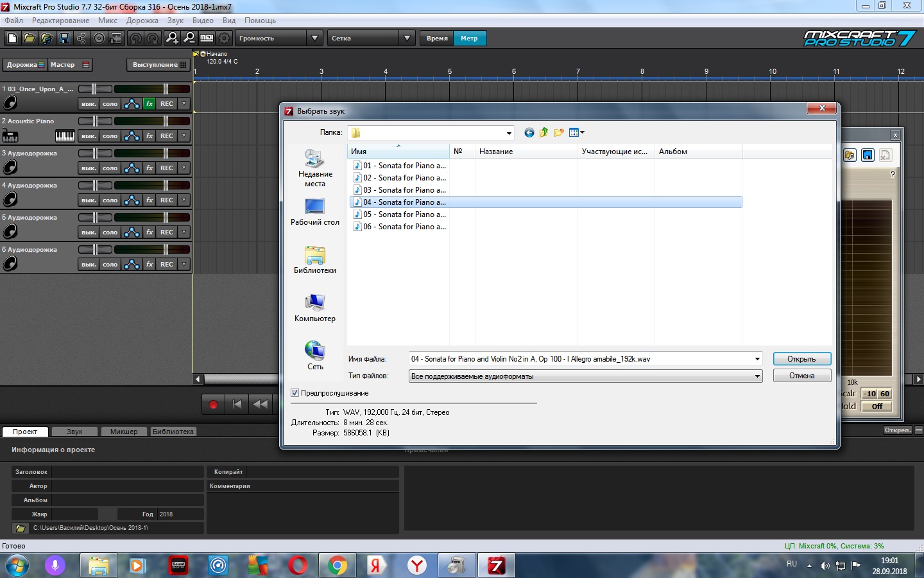
Task: Adjust pan slider on Acoustic Piano track
Action: 96,121
